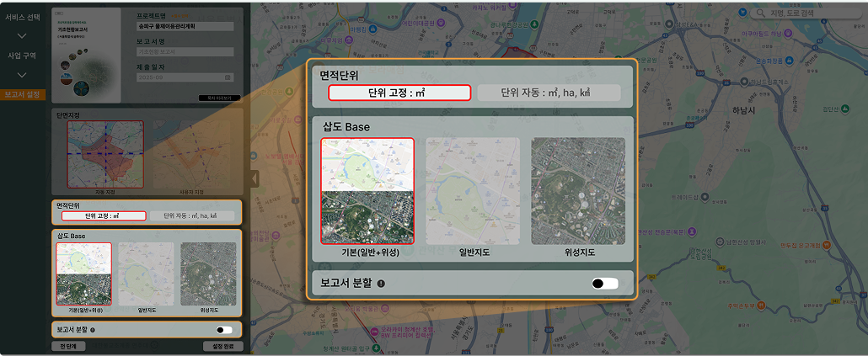The width and height of the screenshot is (868, 356).
Task: Collapse the side panel with arrow handle
Action: click(x=253, y=178)
